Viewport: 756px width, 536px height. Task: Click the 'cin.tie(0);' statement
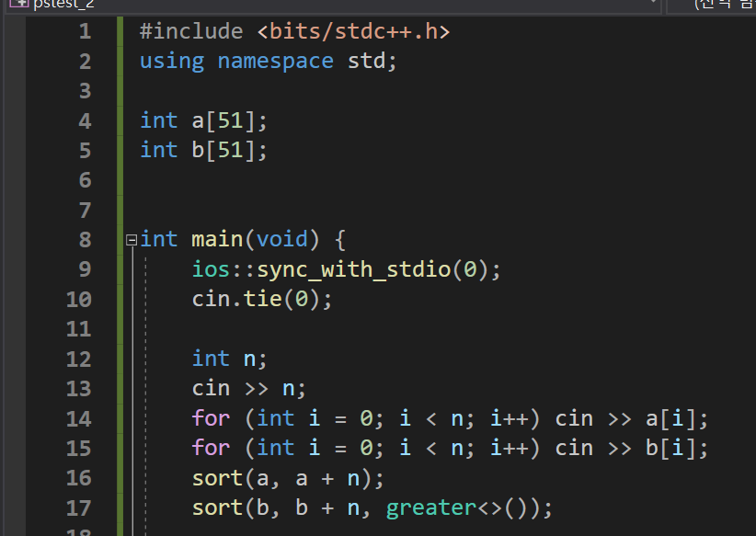tap(262, 300)
